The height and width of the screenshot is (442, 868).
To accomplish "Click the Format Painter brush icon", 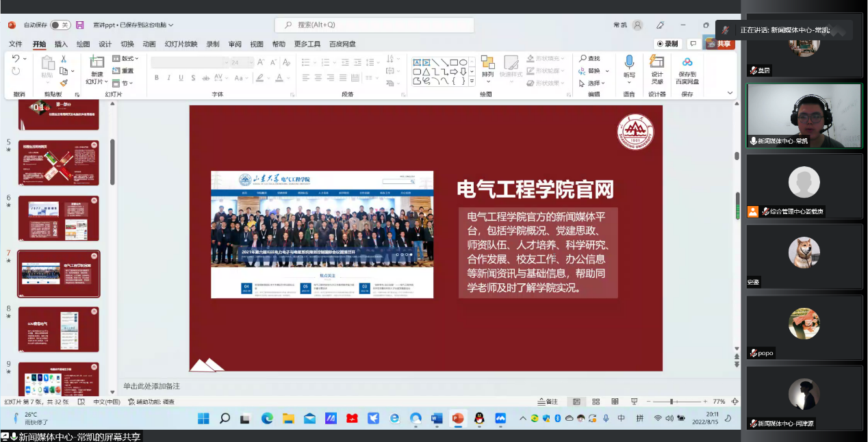I will tap(64, 82).
